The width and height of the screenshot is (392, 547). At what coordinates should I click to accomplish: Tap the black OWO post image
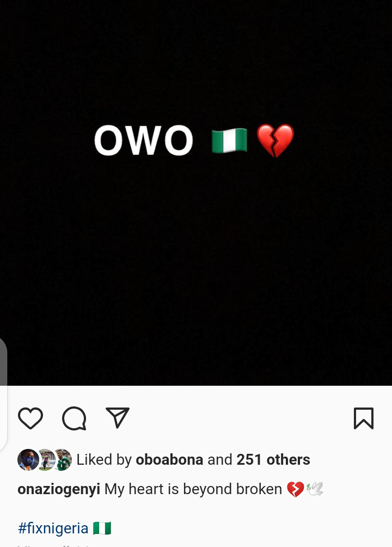pos(196,245)
